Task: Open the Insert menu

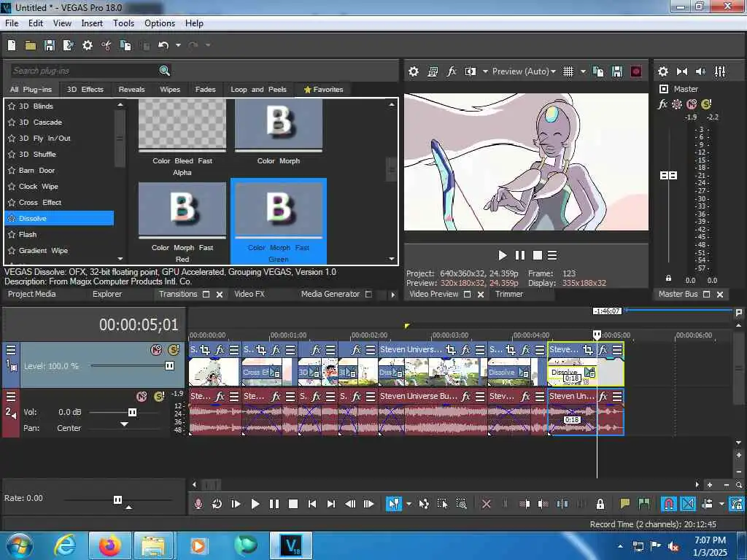Action: (x=92, y=23)
